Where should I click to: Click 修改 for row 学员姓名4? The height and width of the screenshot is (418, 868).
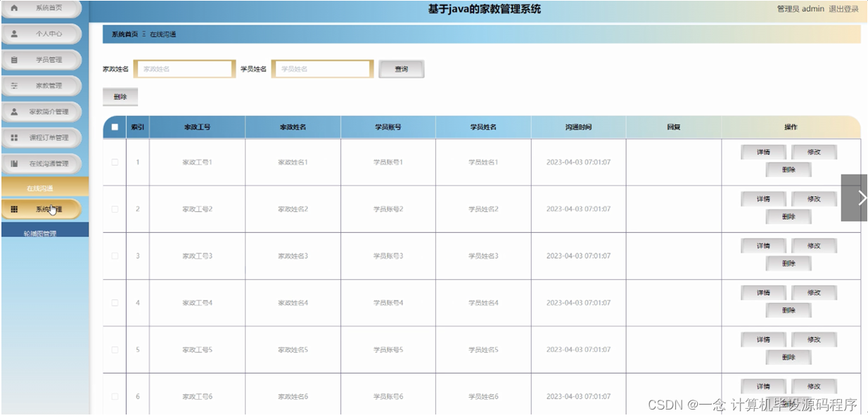pos(814,293)
